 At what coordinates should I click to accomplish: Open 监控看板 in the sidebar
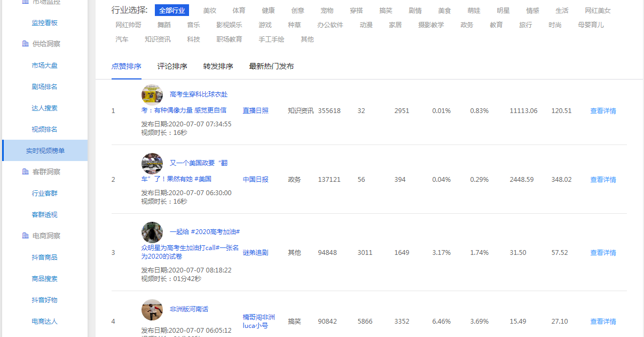coord(45,22)
